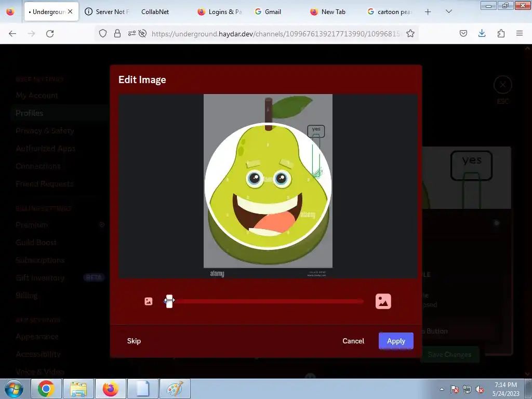Open the site permissions icon in the address bar
The height and width of the screenshot is (399, 532).
pos(131,33)
